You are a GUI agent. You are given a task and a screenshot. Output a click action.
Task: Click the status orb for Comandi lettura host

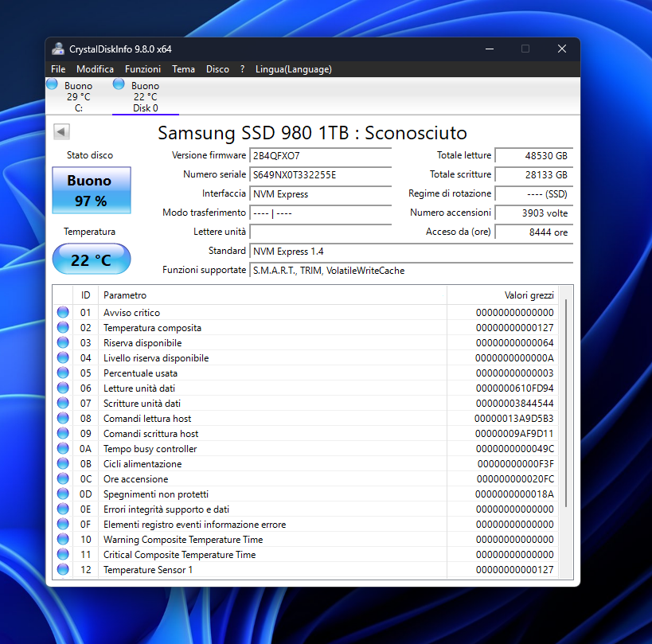point(63,418)
